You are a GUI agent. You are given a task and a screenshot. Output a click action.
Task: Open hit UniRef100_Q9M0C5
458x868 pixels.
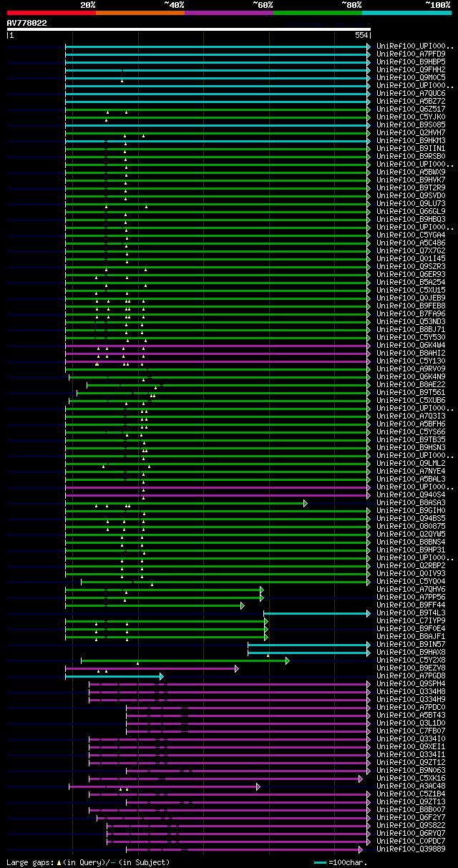point(411,77)
